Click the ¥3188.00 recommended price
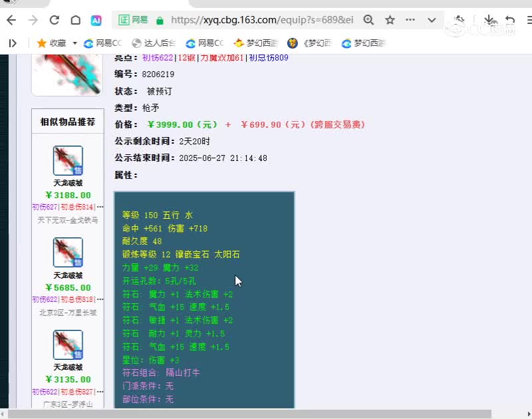This screenshot has width=532, height=419. pos(68,195)
